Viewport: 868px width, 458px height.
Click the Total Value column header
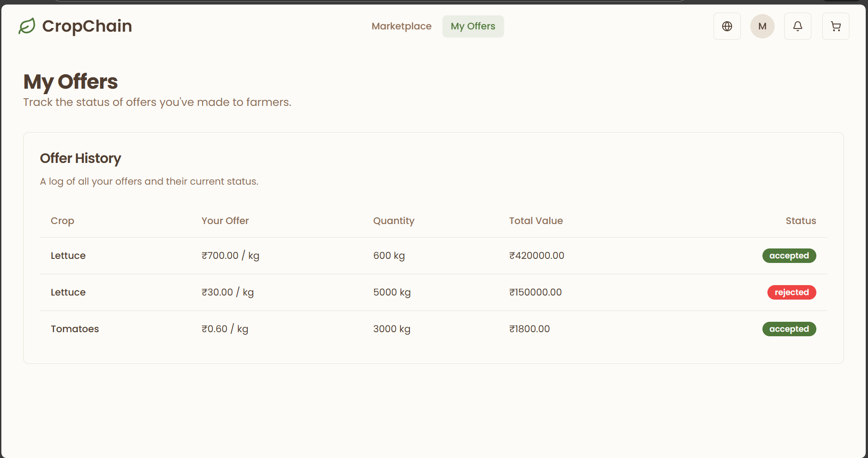536,221
